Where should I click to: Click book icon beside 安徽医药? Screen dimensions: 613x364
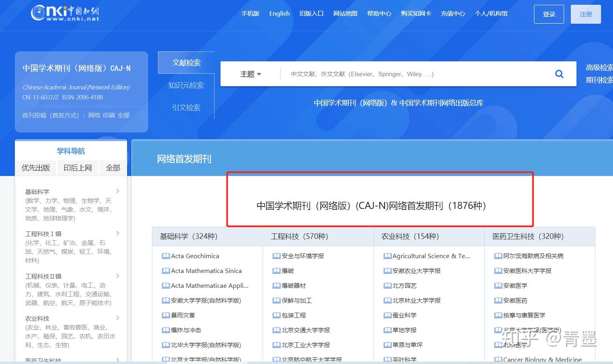(x=498, y=301)
